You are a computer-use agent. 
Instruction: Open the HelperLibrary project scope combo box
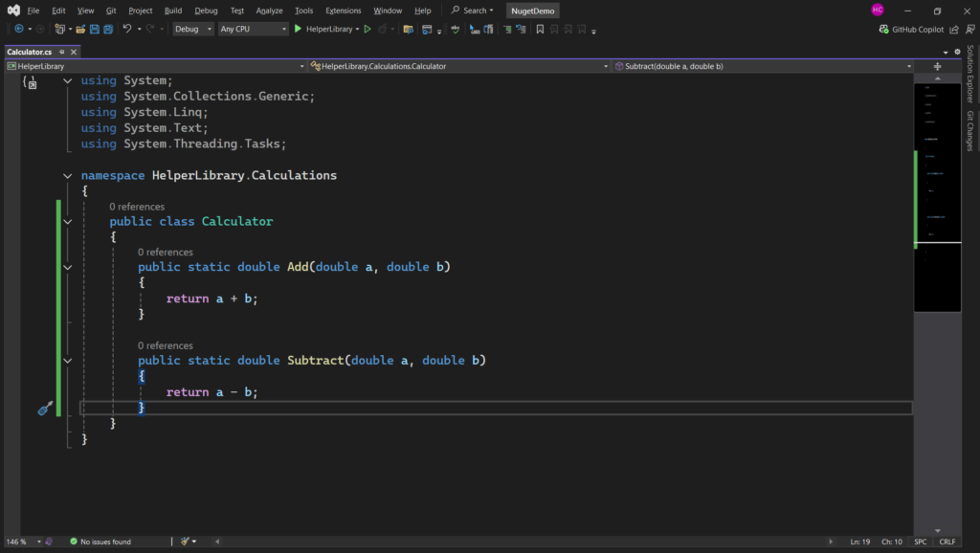coord(155,66)
